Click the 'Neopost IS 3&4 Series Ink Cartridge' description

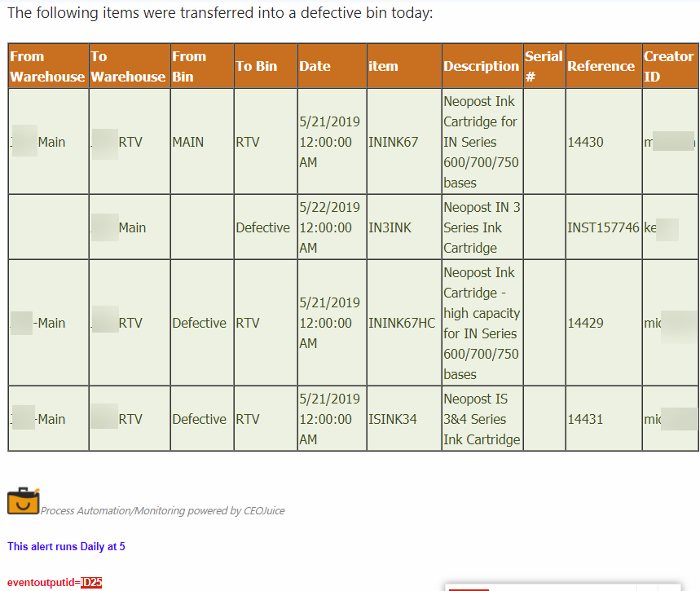click(482, 419)
